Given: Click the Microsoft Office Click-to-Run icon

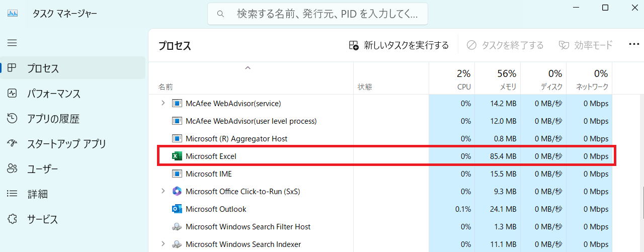Looking at the screenshot, I should click(177, 192).
